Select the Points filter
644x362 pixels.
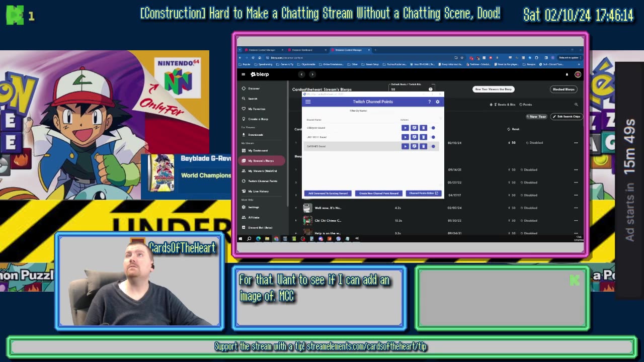526,105
